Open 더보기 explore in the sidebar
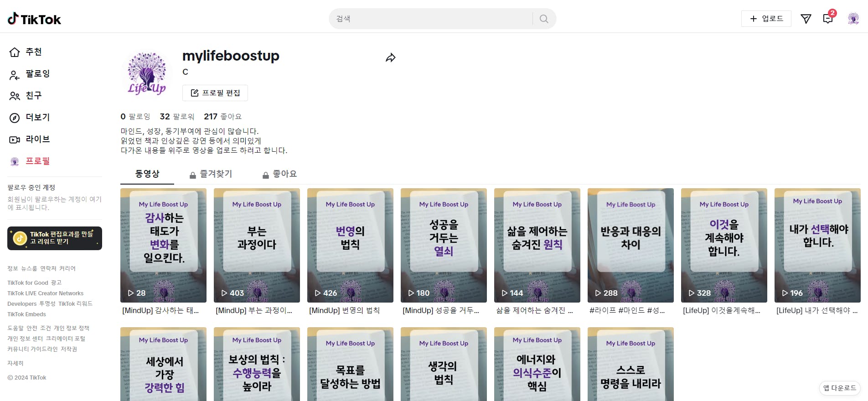The image size is (868, 401). tap(30, 118)
